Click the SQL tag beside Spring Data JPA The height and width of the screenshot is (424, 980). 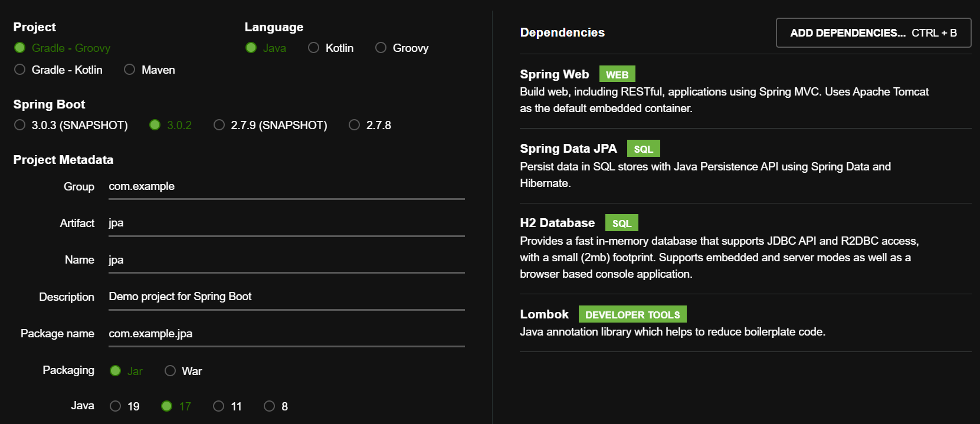click(x=643, y=149)
